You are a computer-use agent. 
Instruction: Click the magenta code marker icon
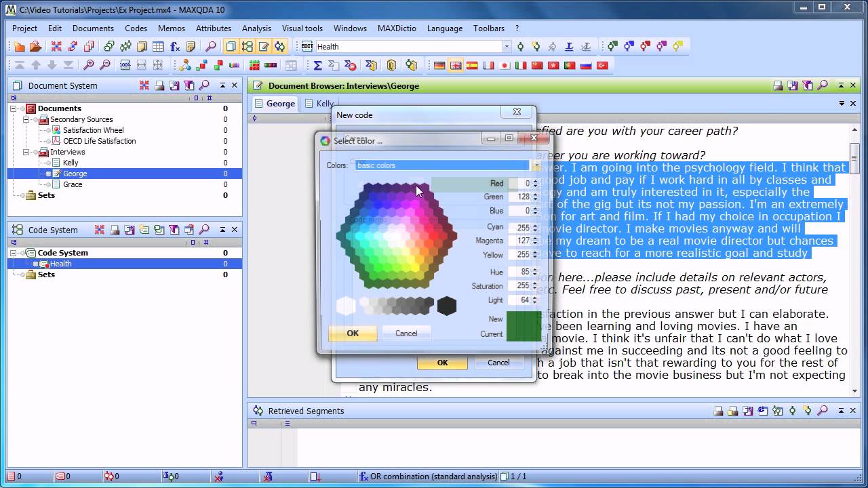[x=661, y=47]
